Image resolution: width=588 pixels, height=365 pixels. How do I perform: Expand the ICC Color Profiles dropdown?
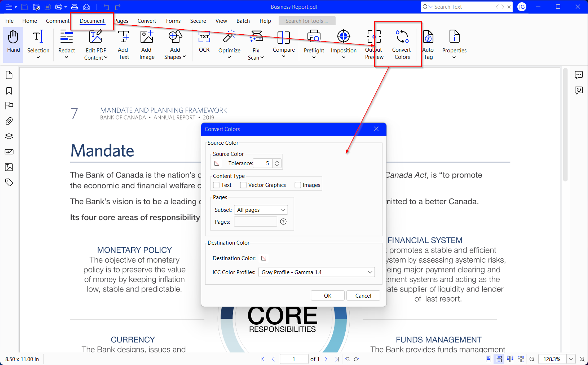pos(317,272)
